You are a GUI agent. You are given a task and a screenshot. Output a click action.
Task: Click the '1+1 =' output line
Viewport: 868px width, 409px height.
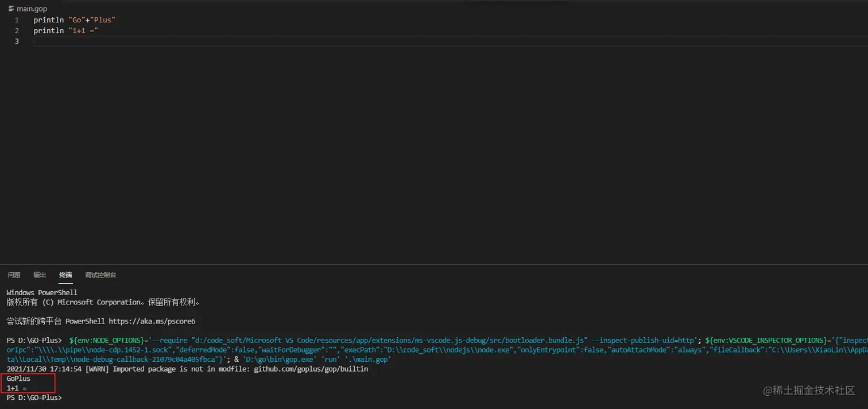[x=15, y=388]
